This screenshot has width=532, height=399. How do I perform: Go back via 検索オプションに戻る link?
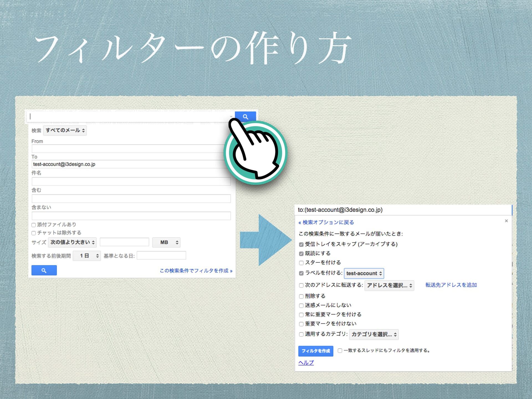[326, 222]
